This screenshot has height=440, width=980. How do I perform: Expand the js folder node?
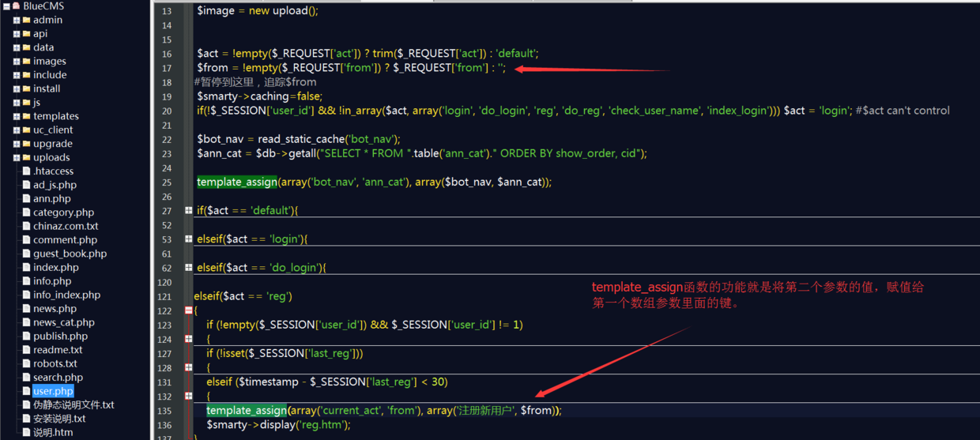[x=17, y=103]
